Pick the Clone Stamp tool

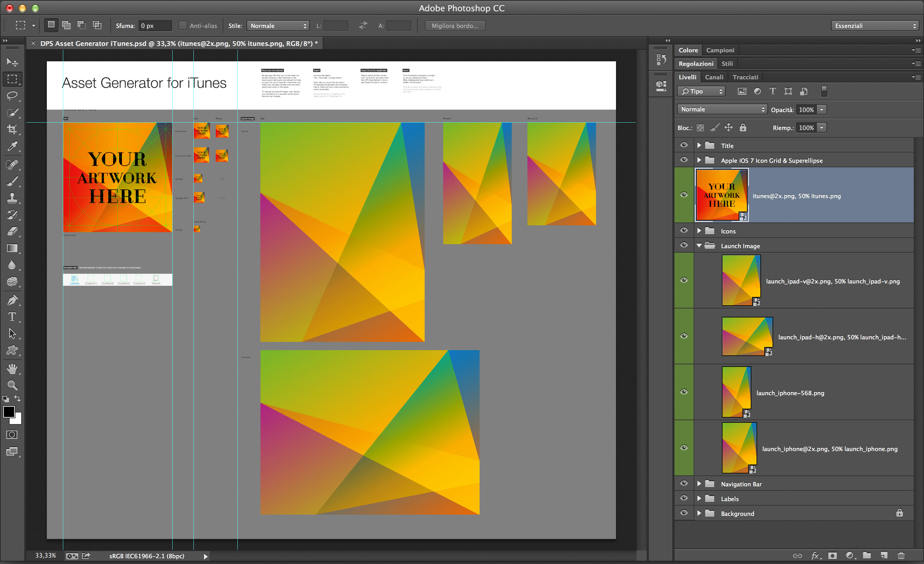tap(12, 198)
